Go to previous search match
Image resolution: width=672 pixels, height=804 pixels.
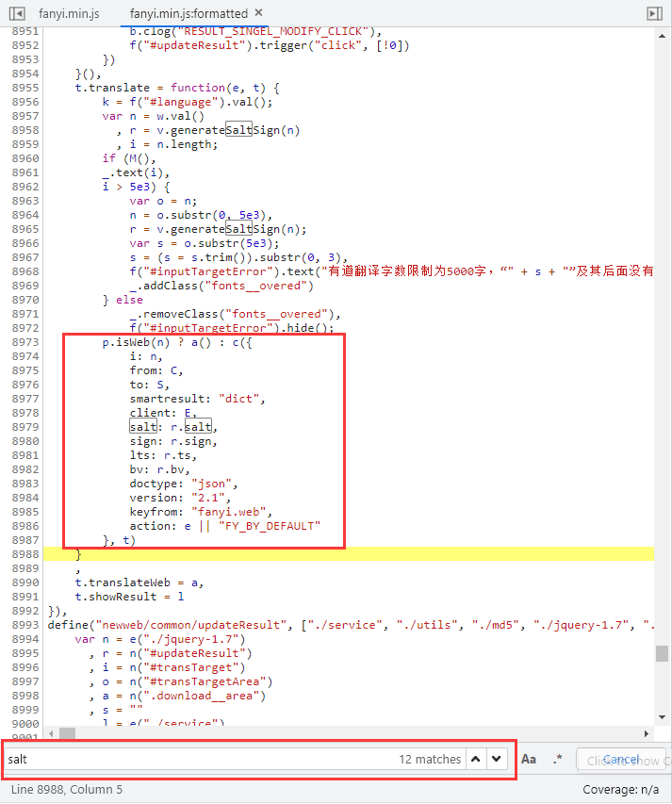click(476, 759)
